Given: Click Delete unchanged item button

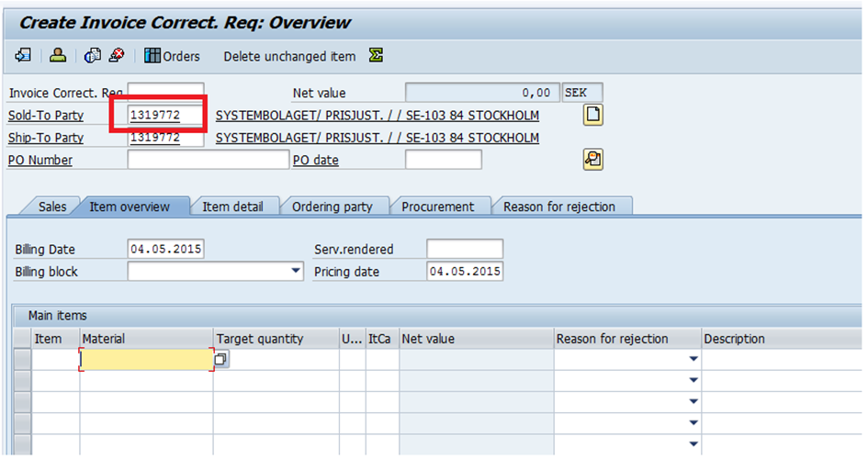Looking at the screenshot, I should point(289,56).
